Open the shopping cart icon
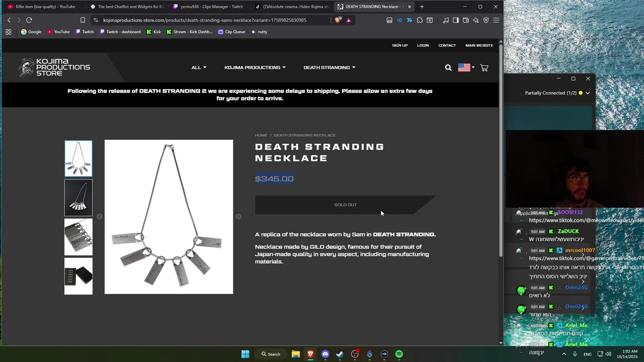This screenshot has width=644, height=362. point(484,67)
